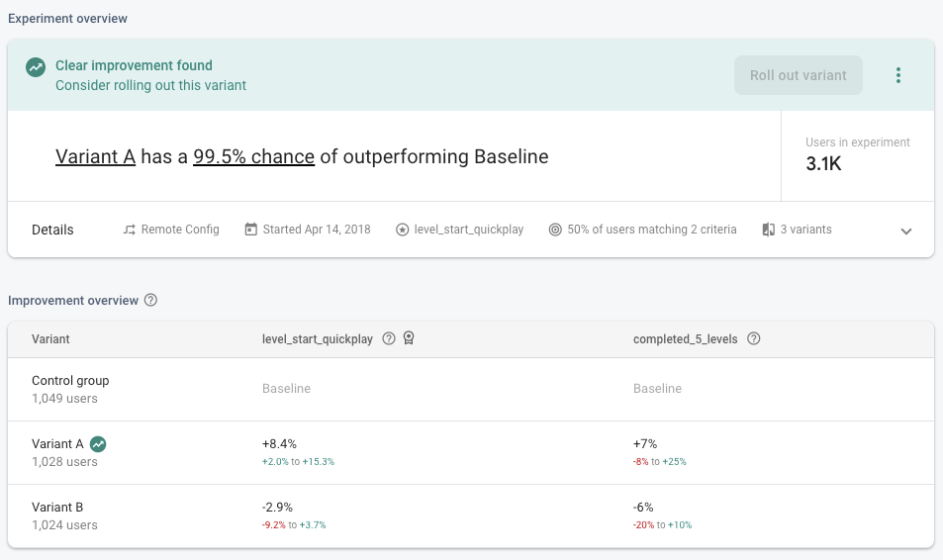Click the goal medal icon in column header
Image resolution: width=943 pixels, height=560 pixels.
[408, 338]
